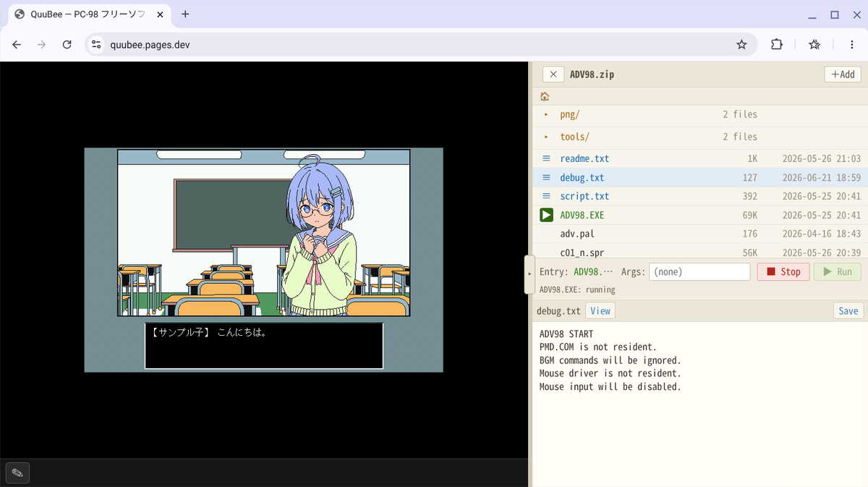
Task: Select ADV98.EXE executable
Action: (x=582, y=215)
